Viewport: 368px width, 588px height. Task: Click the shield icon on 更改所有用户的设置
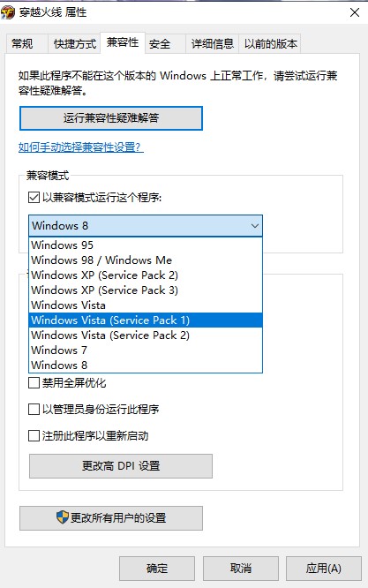(63, 517)
